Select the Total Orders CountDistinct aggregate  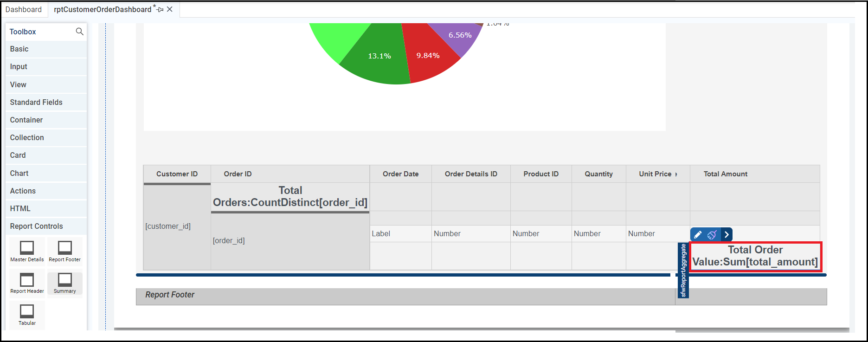point(290,197)
